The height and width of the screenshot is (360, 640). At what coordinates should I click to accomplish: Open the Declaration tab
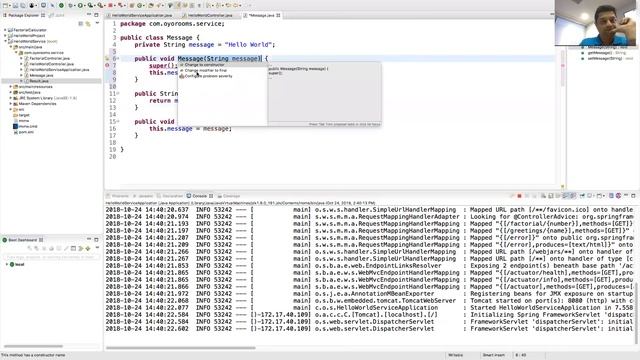click(x=170, y=196)
